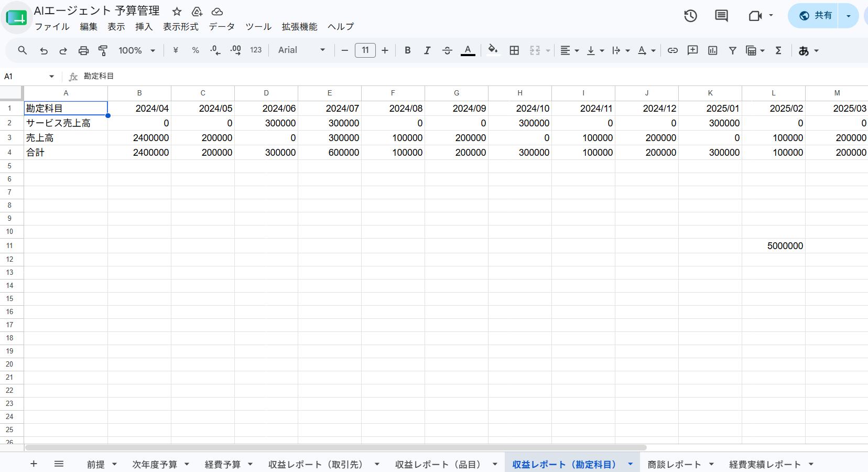Open the search menus magnifier icon
The height and width of the screenshot is (472, 868).
[x=22, y=50]
